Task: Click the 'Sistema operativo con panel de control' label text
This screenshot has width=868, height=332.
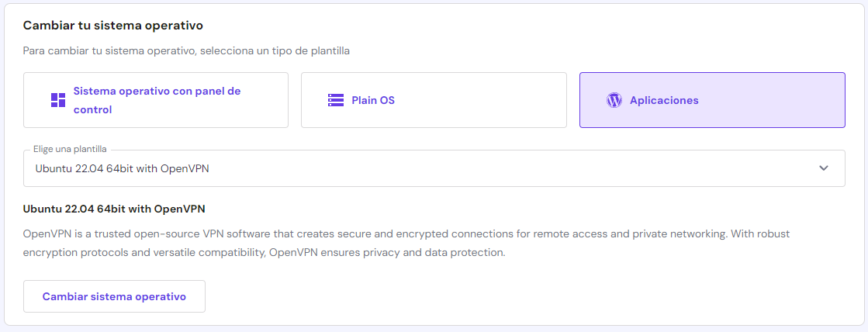Action: point(157,100)
